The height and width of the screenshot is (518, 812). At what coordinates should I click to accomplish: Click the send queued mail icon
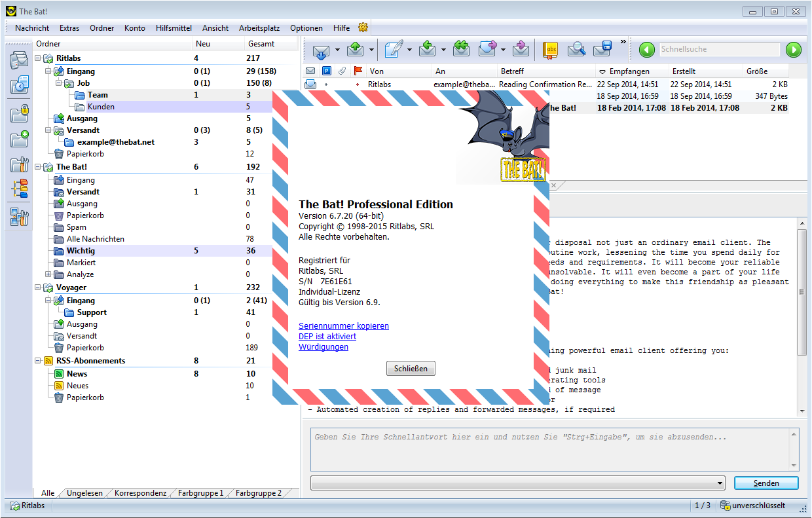[356, 50]
